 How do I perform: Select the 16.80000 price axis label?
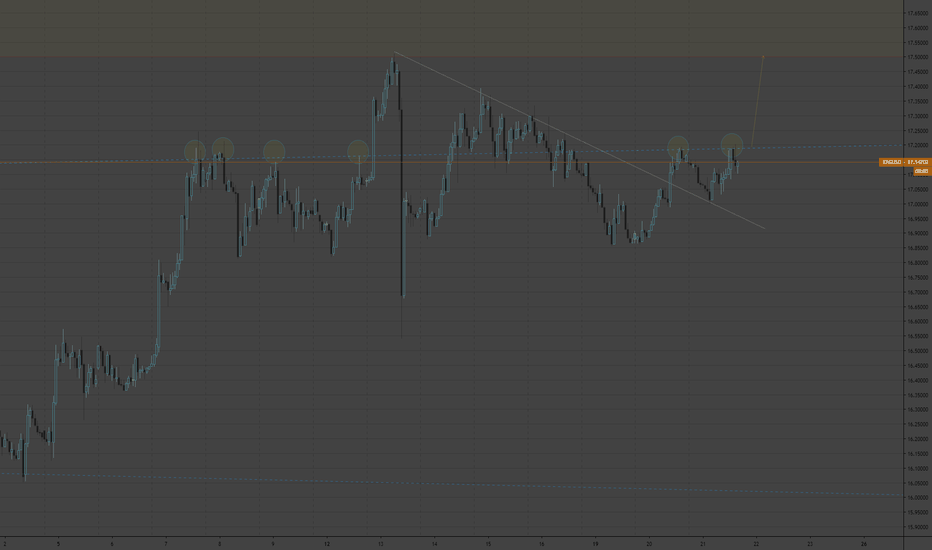tap(918, 263)
